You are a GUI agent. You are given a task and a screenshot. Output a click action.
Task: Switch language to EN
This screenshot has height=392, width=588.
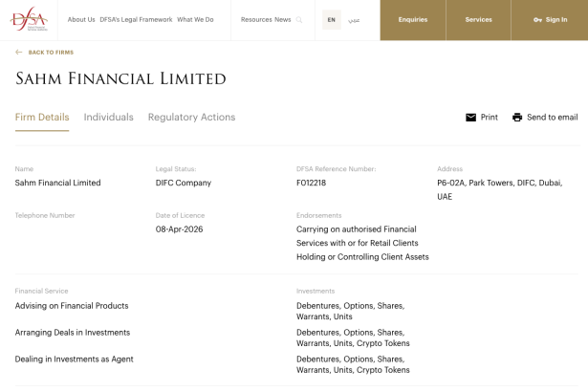tap(331, 20)
